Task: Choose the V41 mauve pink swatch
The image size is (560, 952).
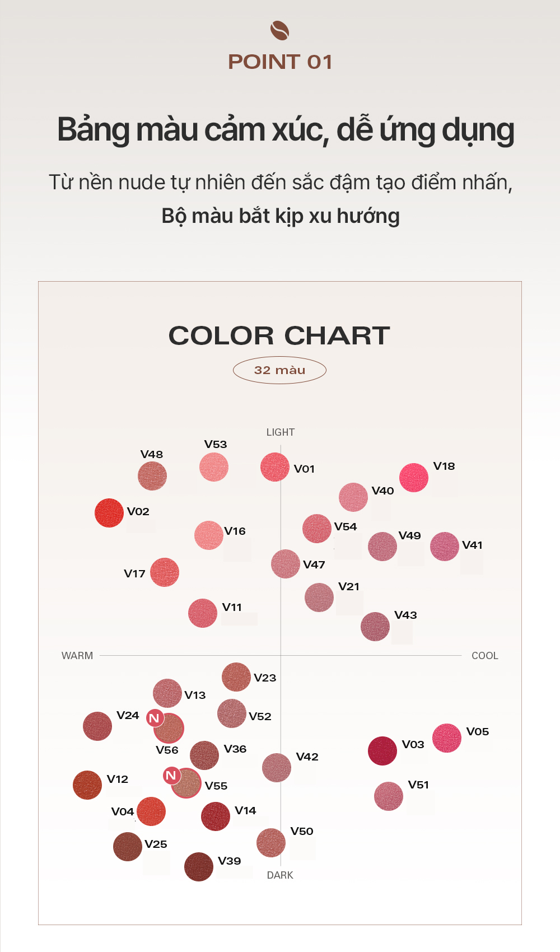Action: point(445,547)
